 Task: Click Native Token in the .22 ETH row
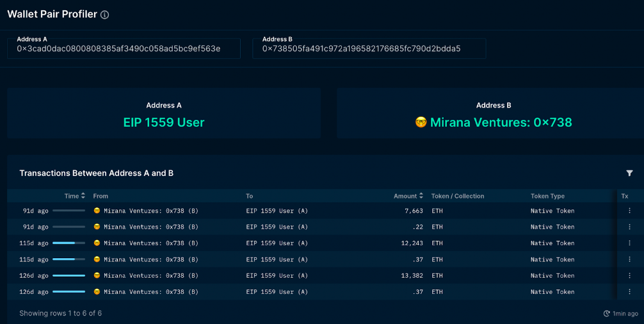tap(552, 227)
